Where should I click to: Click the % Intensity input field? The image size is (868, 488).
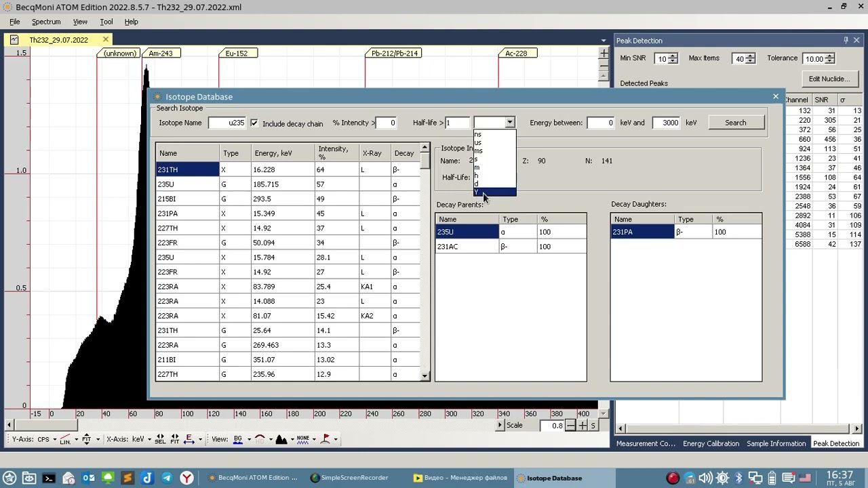pyautogui.click(x=387, y=123)
